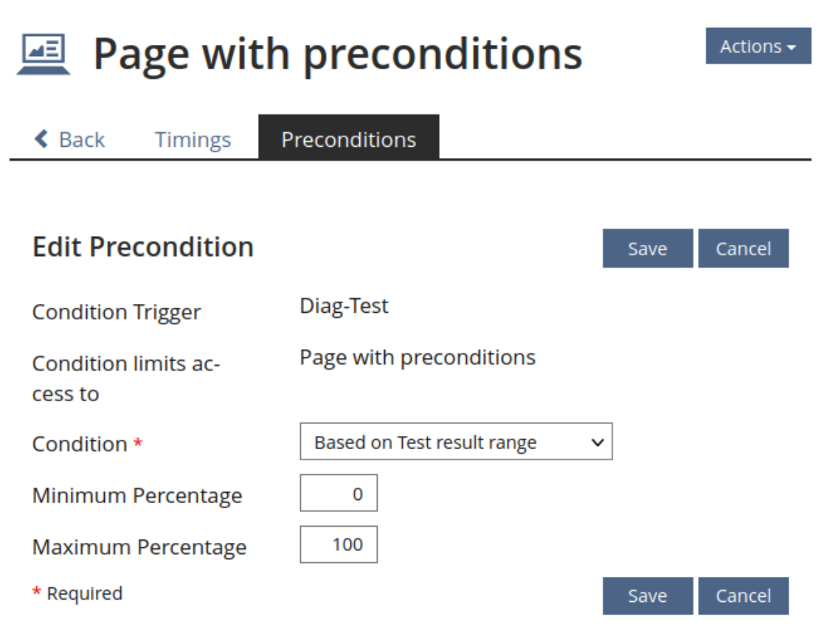
Task: Click the Diag-Test condition trigger value
Action: pos(344,305)
